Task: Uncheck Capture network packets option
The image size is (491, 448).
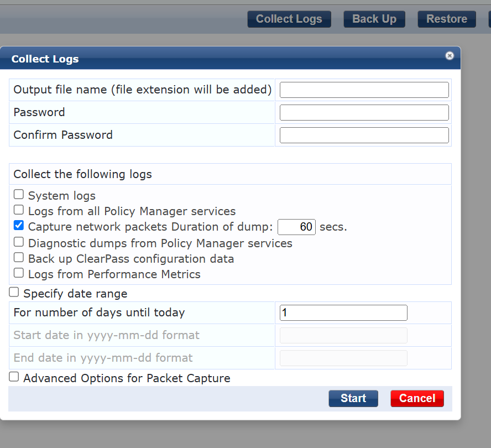Action: pos(19,226)
